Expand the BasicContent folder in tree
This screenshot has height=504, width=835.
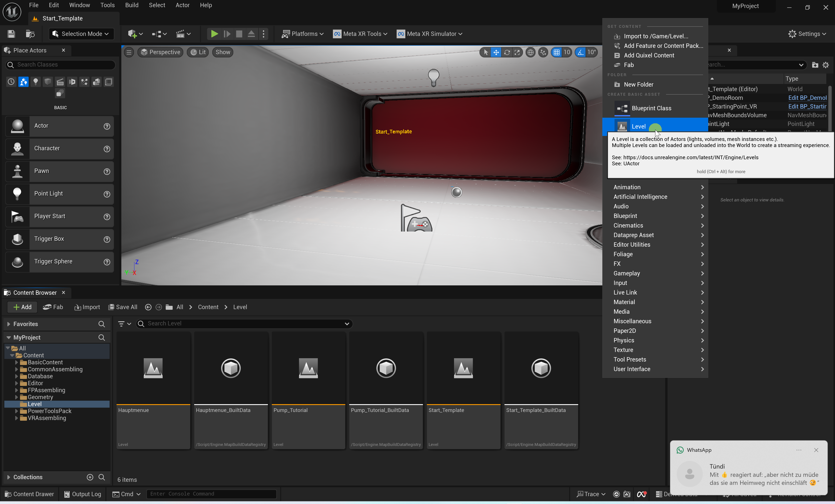click(x=16, y=362)
